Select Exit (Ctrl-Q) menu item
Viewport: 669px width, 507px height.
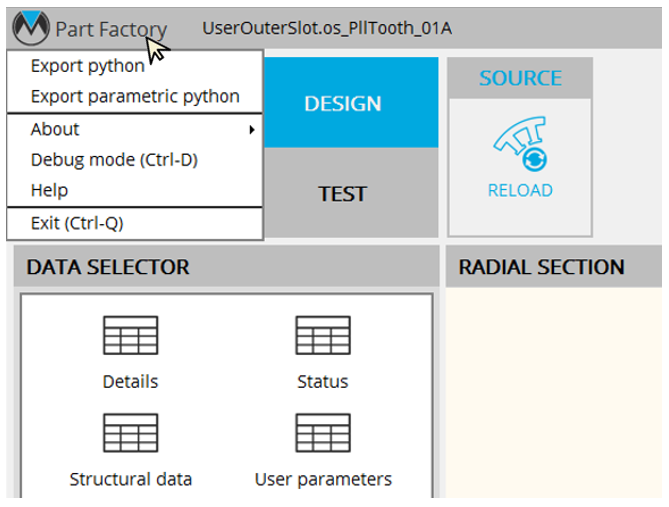coord(77,223)
